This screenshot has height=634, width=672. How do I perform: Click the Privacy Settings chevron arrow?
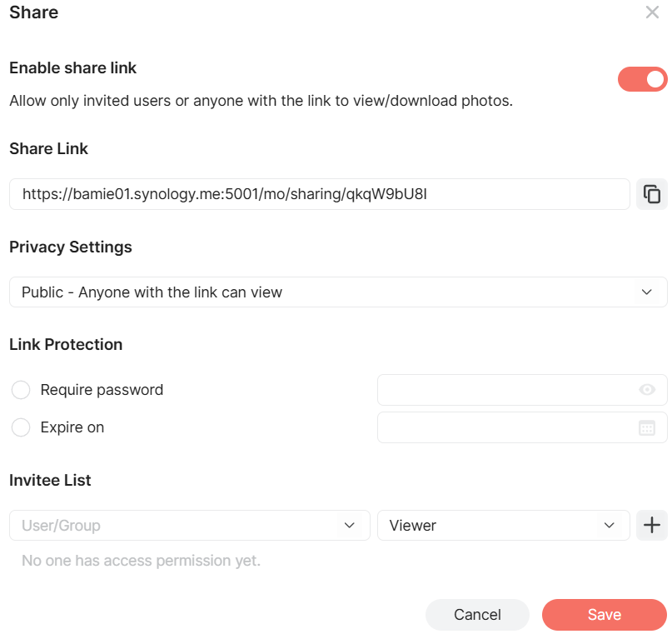click(646, 292)
